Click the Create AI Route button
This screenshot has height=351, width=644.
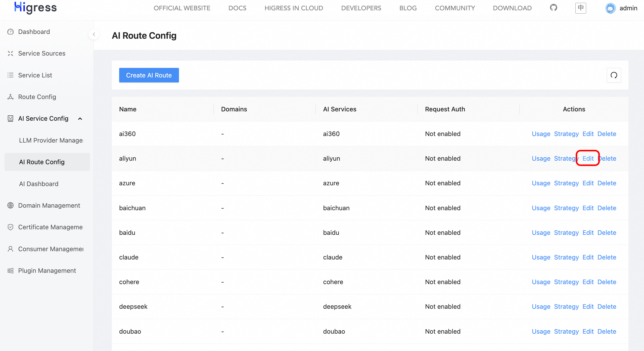coord(149,75)
